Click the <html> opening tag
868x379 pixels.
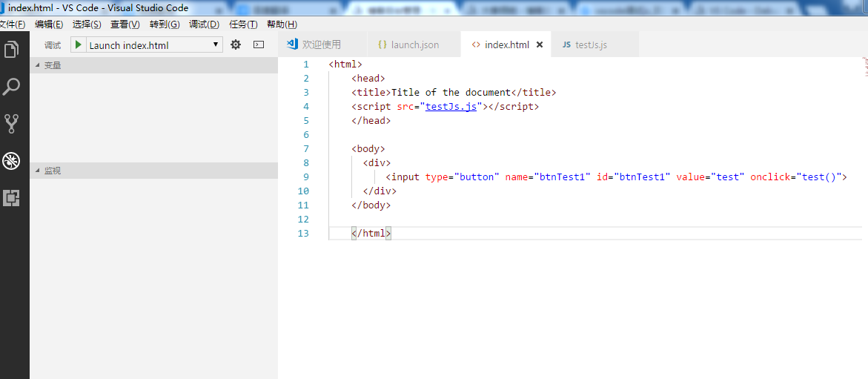point(345,65)
